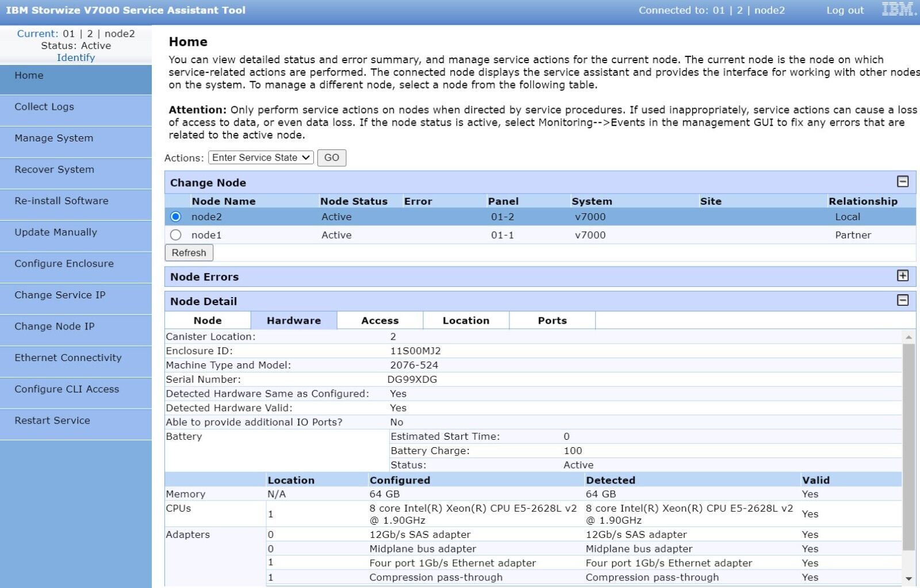Image resolution: width=920 pixels, height=588 pixels.
Task: Click the Detected column header
Action: coord(610,480)
